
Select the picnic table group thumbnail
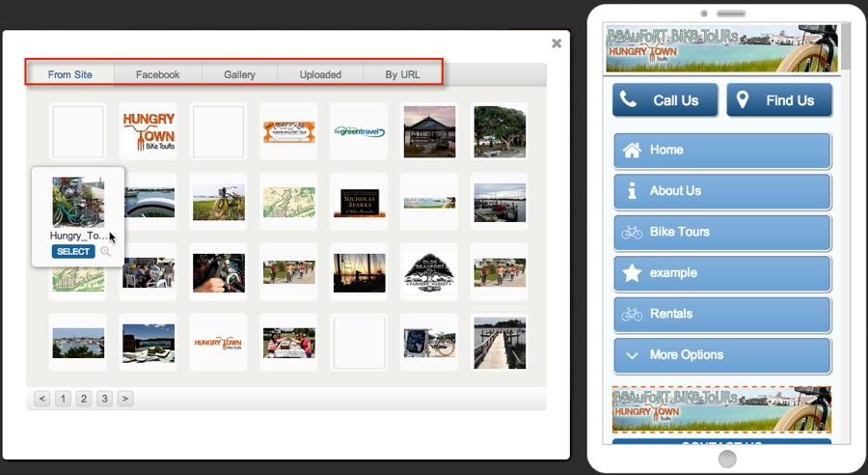[x=289, y=343]
